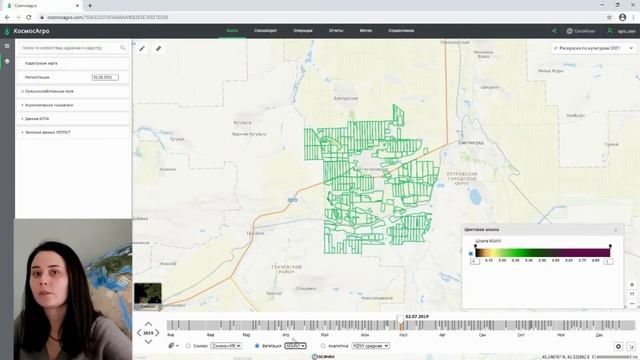
Task: Collapse the timeline panel with corner arrow icon
Action: coord(631,346)
